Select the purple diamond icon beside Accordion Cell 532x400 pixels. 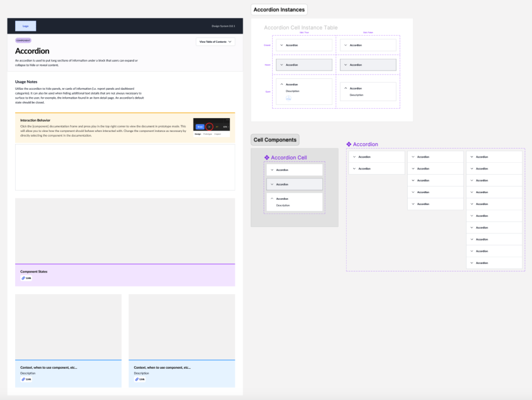coord(267,157)
